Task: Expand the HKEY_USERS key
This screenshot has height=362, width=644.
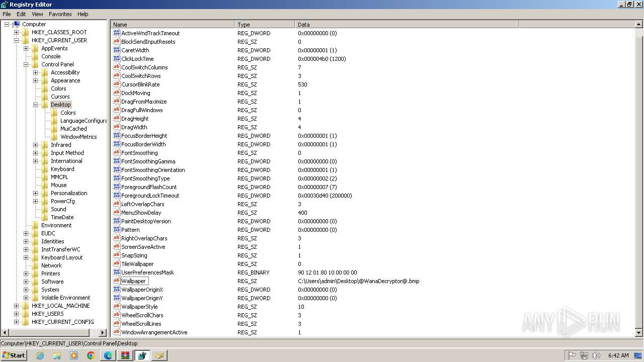Action: click(x=16, y=314)
